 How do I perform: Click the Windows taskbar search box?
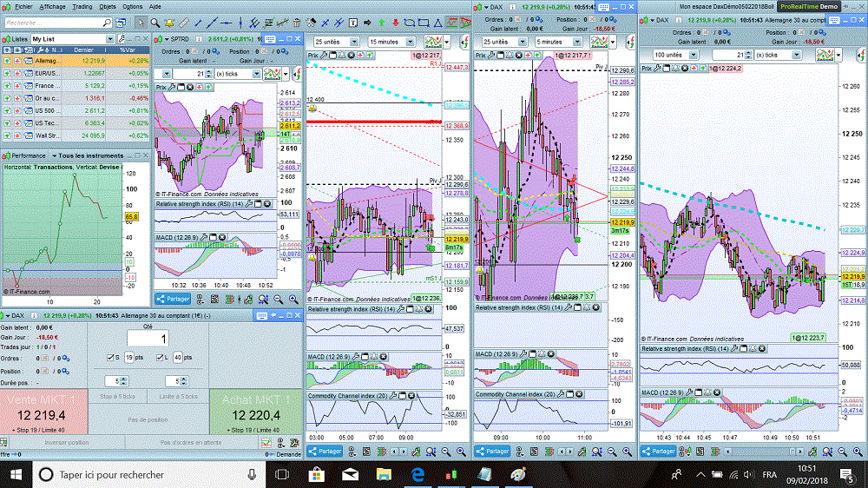click(148, 475)
